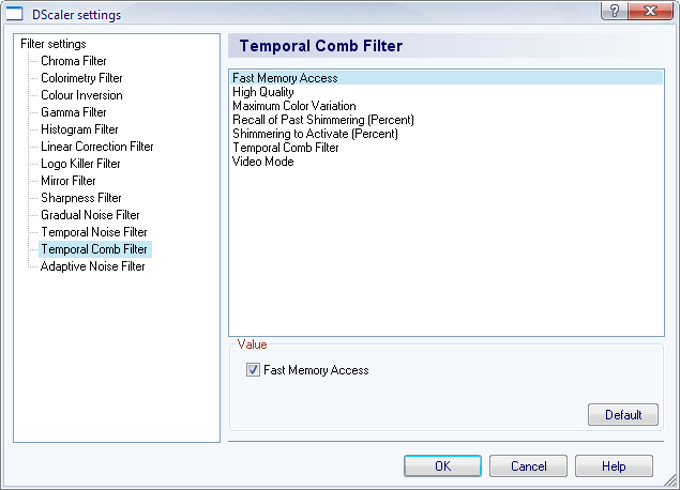Screen dimensions: 680x490
Task: Select Temporal Comb Filter list entry
Action: click(446, 147)
